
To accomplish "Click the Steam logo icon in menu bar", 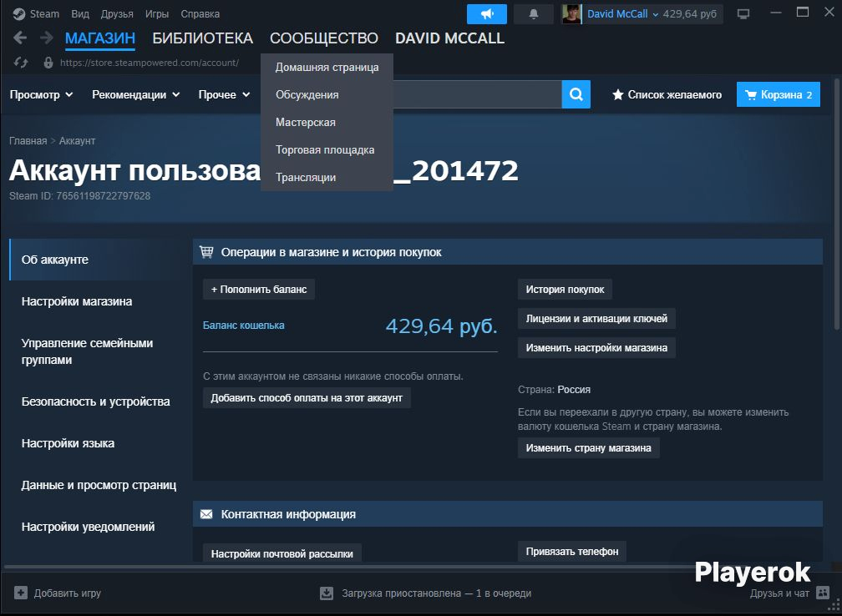I will [18, 14].
